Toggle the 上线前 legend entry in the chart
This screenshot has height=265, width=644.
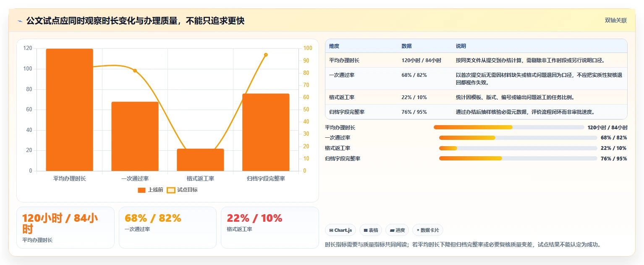point(150,190)
